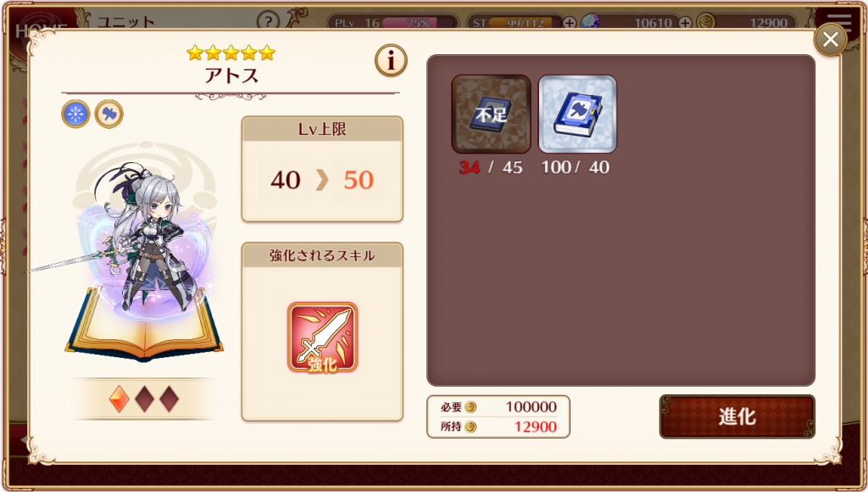Click the player level progress bar
This screenshot has height=492, width=868.
pyautogui.click(x=420, y=23)
